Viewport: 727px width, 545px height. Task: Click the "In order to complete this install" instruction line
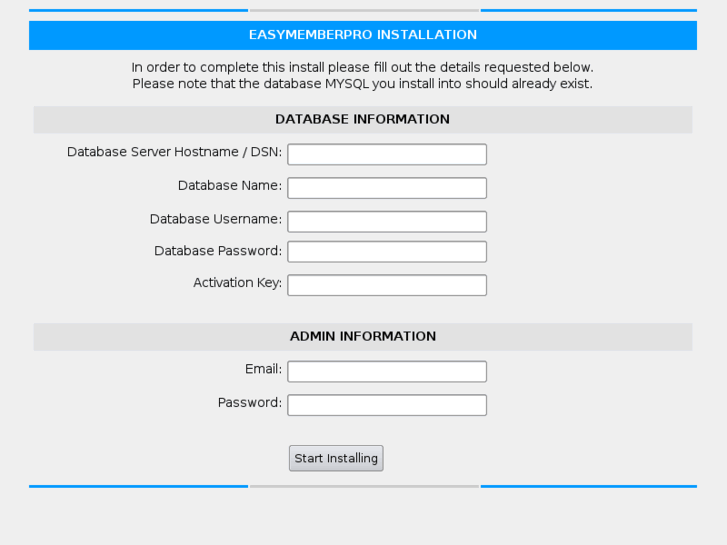tap(362, 67)
